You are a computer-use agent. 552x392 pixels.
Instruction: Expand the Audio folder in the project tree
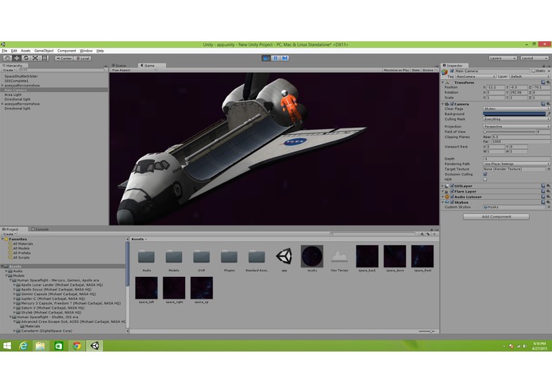click(x=6, y=271)
